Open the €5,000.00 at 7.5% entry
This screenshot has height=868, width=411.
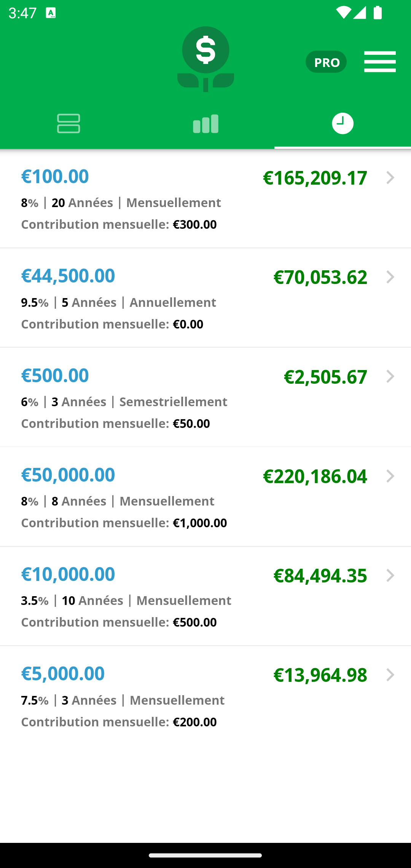pyautogui.click(x=205, y=696)
